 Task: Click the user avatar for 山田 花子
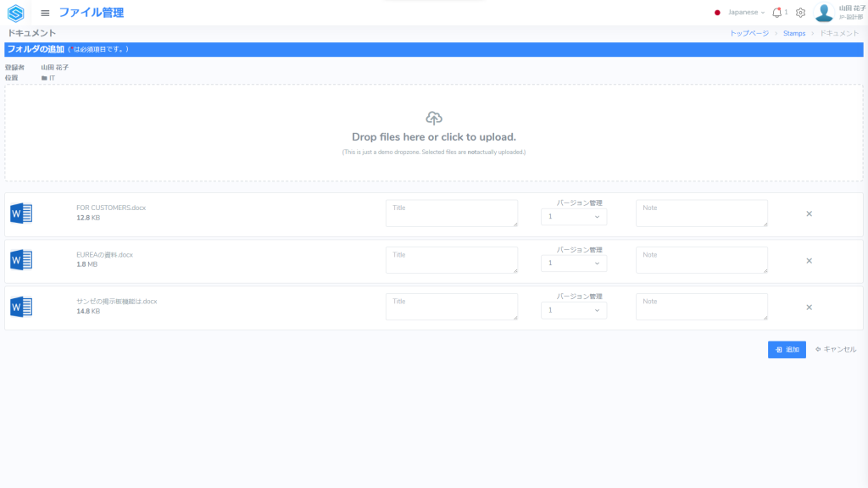click(824, 13)
